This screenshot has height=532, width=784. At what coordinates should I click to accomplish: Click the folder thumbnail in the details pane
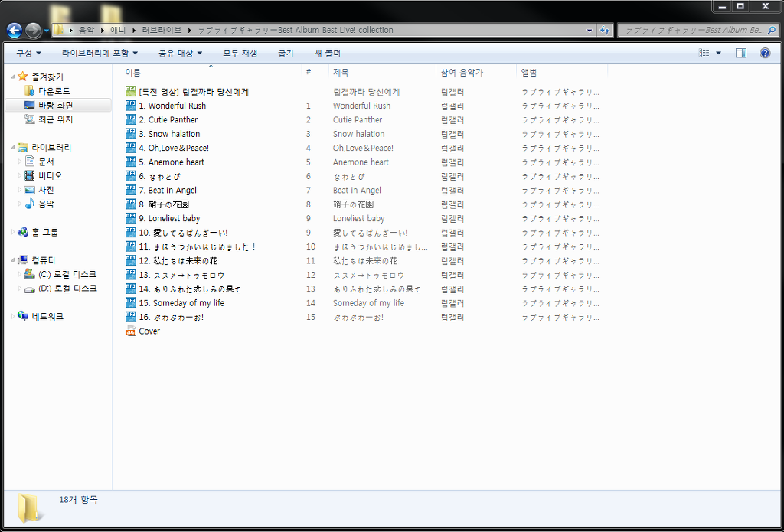point(30,508)
